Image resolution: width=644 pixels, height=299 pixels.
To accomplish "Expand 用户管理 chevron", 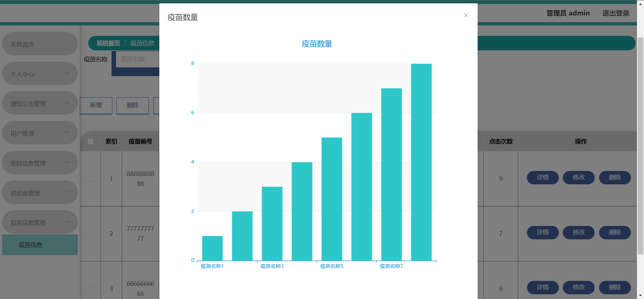I will tap(67, 132).
